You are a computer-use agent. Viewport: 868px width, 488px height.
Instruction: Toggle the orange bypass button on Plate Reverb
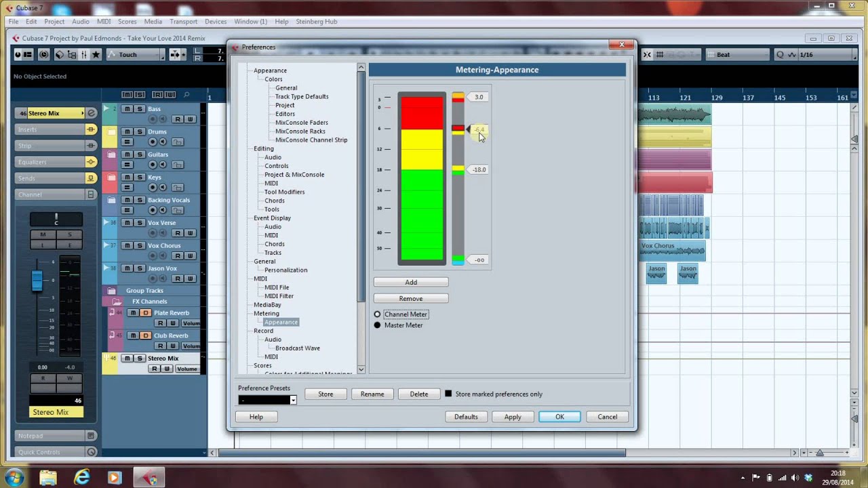pos(145,312)
